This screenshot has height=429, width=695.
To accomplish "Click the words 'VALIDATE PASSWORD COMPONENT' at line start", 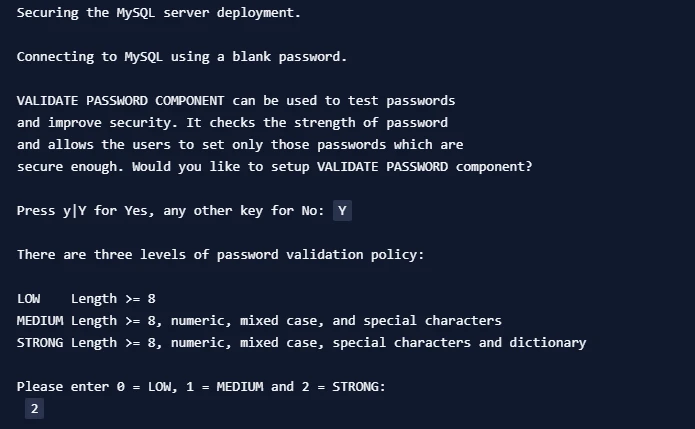I will [x=121, y=101].
